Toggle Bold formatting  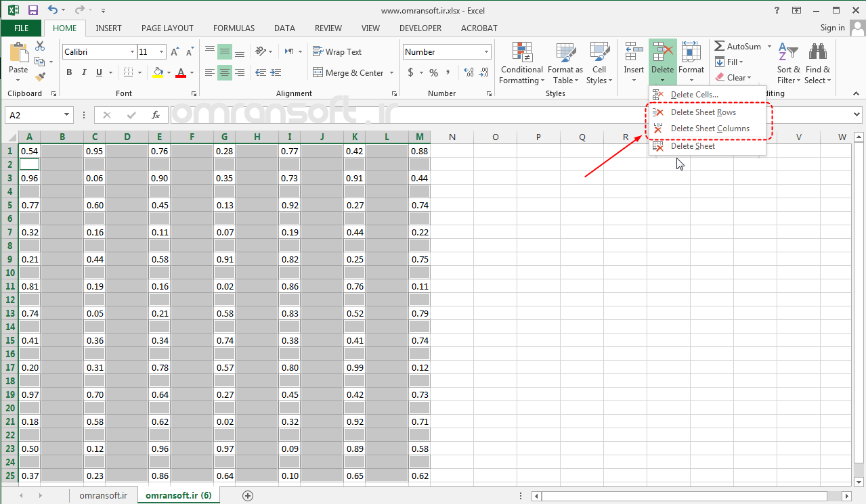click(69, 72)
